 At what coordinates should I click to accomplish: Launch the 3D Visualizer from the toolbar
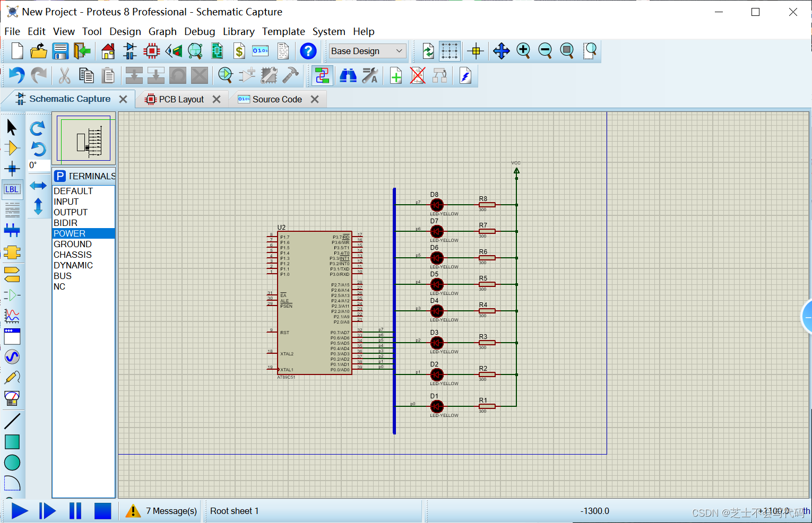[174, 51]
